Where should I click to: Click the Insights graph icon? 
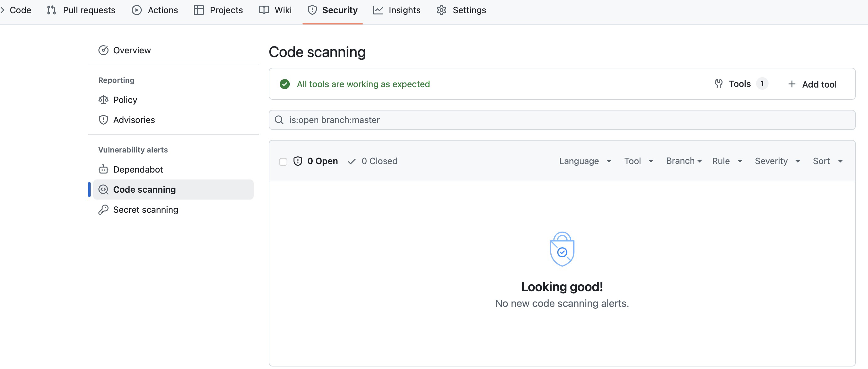tap(378, 10)
